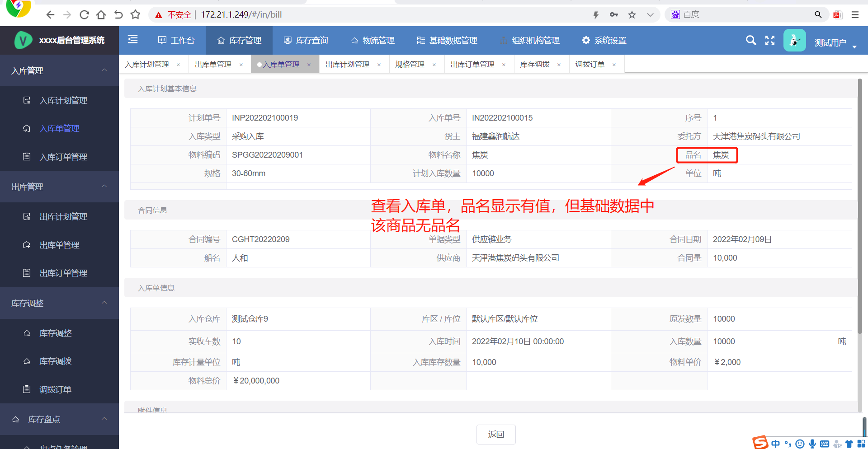Open 库存调整 sidebar item
This screenshot has width=868, height=449.
coord(59,333)
